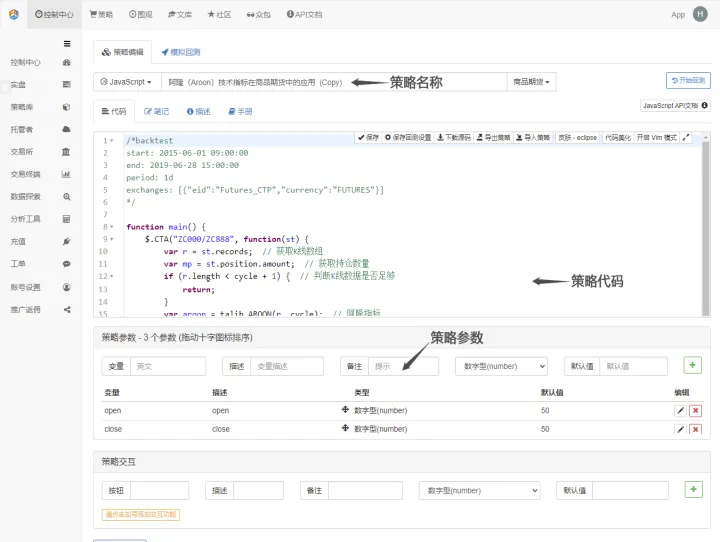Click the 托管者 cloud sidebar icon
720x542 pixels.
point(67,129)
